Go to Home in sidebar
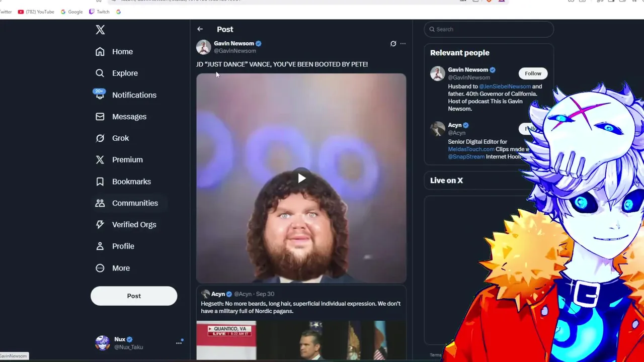 (122, 52)
